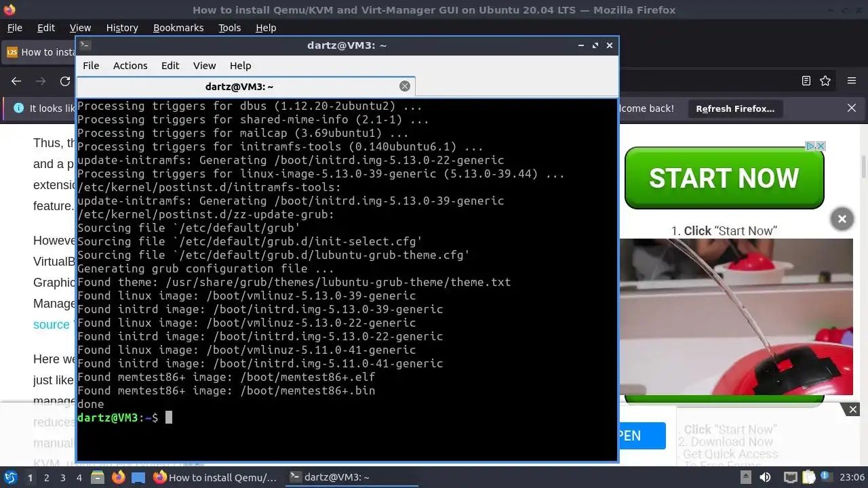Click the notification bar info icon
Screen dimensions: 868x488
click(18, 108)
